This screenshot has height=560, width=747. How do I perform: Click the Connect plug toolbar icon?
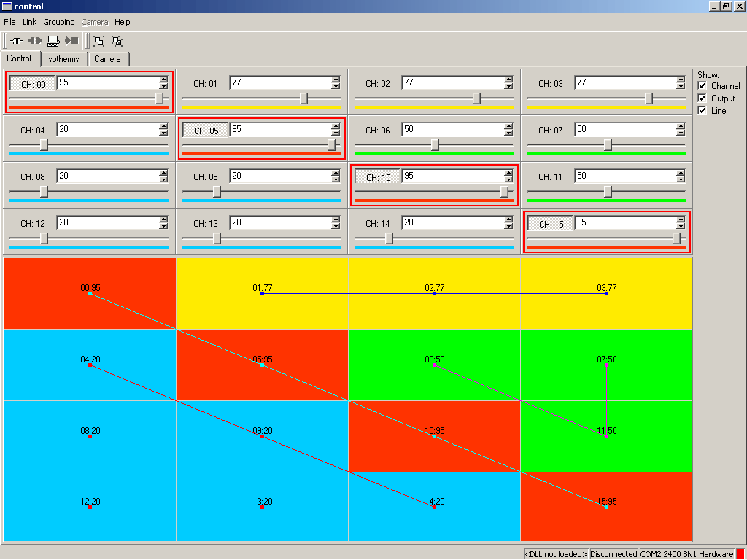pyautogui.click(x=17, y=41)
